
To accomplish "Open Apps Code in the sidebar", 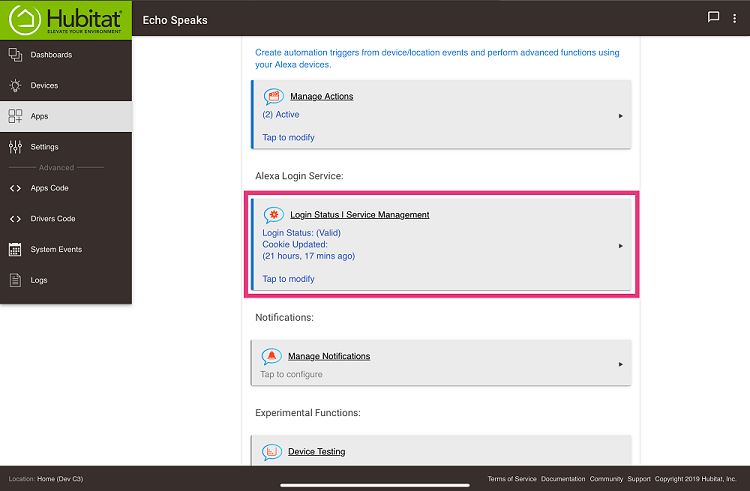I will pos(66,188).
